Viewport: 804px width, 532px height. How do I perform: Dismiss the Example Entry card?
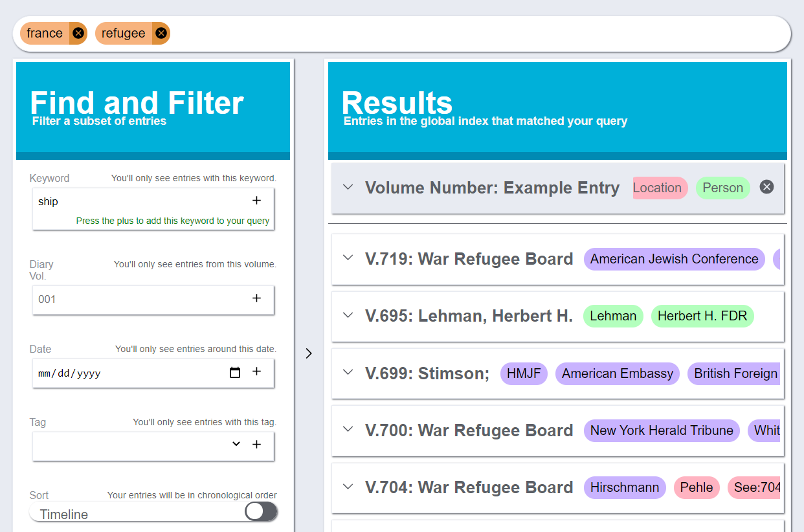(x=766, y=187)
